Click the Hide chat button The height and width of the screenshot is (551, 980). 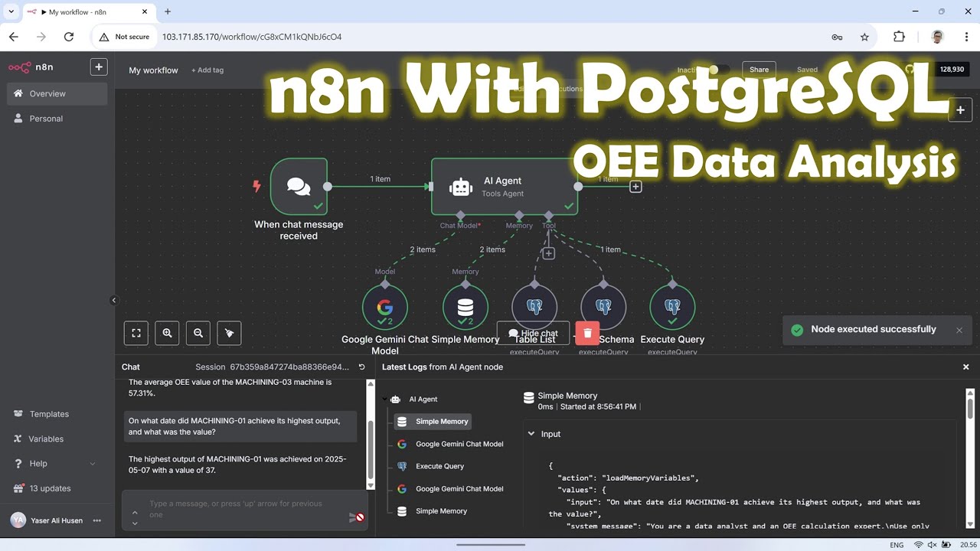[534, 334]
